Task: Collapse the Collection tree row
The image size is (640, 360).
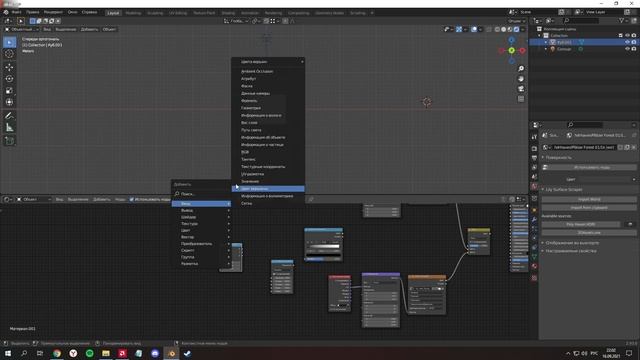Action: pos(540,36)
